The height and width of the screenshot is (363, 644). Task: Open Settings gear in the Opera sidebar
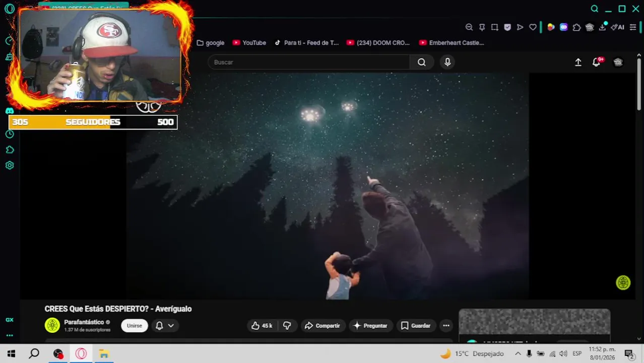(10, 165)
